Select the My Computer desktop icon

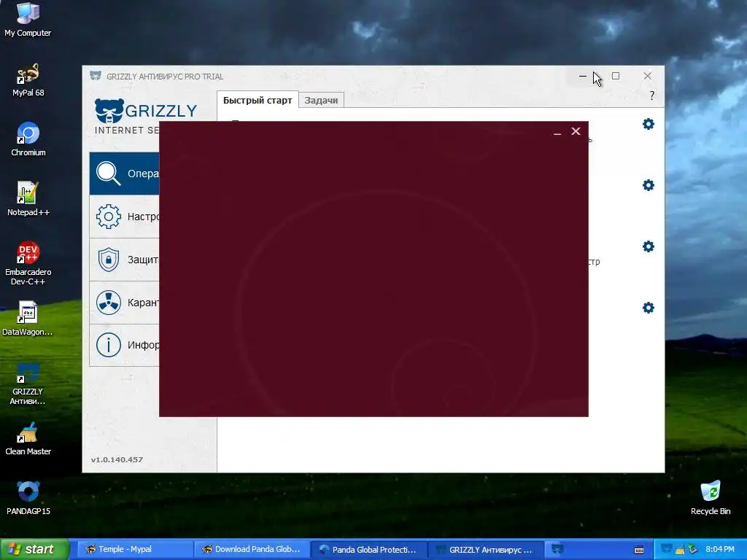click(x=28, y=20)
